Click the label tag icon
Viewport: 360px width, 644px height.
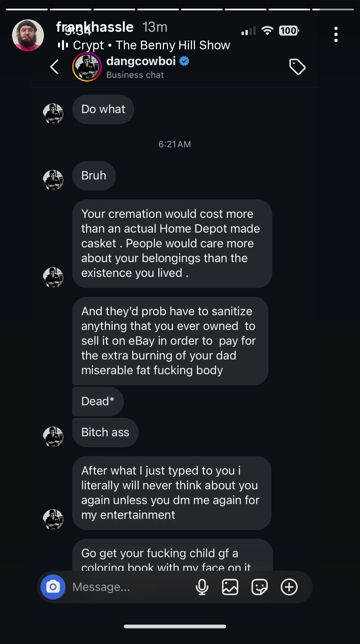pos(297,67)
